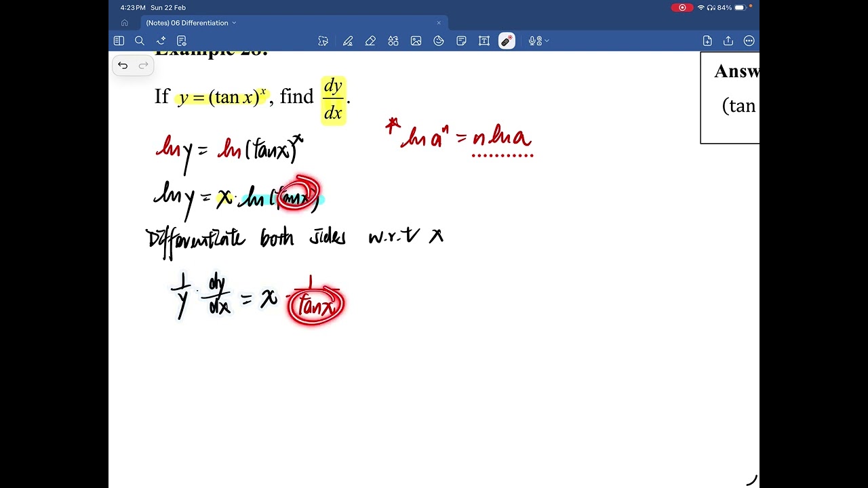868x488 pixels.
Task: Tap the battery 84% status indicator
Action: coord(731,7)
